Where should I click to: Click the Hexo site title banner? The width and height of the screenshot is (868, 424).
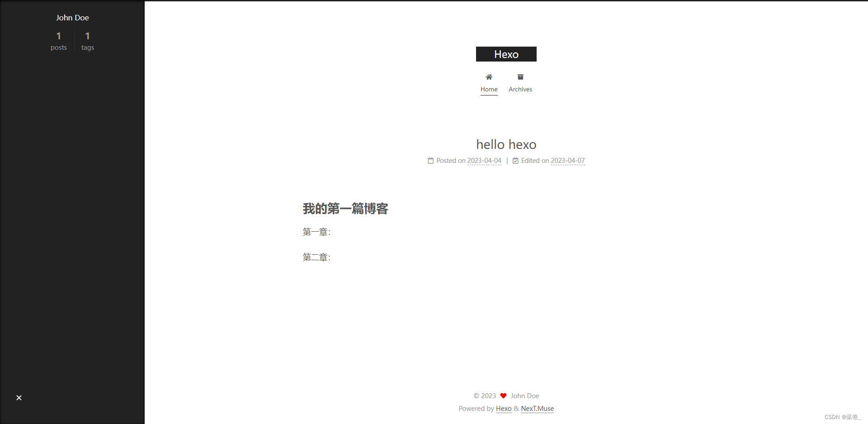pos(506,54)
